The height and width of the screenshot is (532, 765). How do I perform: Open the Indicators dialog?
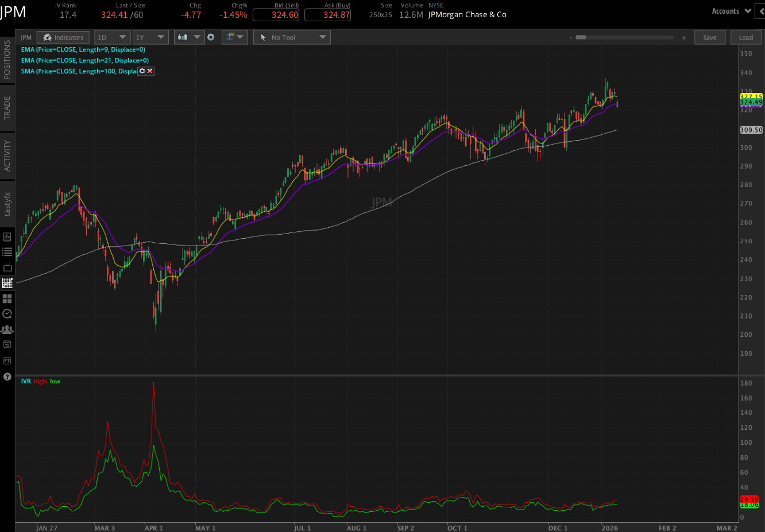pyautogui.click(x=63, y=37)
